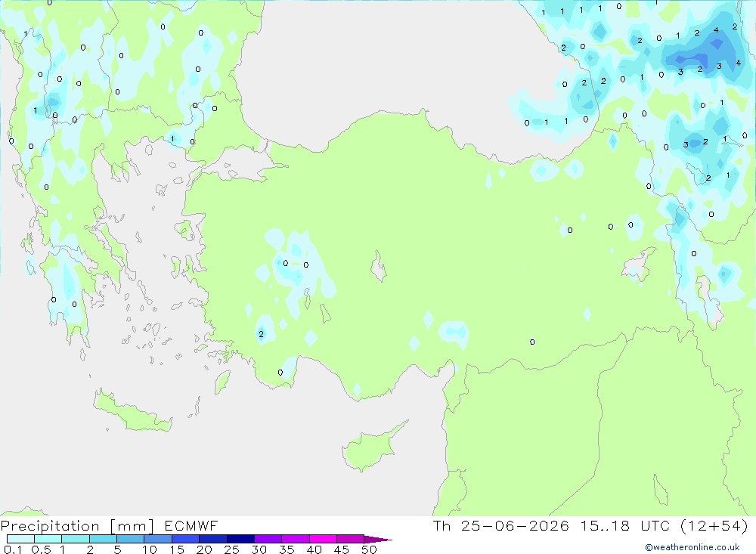Select the violet swatch between 35 and 40
Screen dimensions: 756x554
click(x=296, y=539)
